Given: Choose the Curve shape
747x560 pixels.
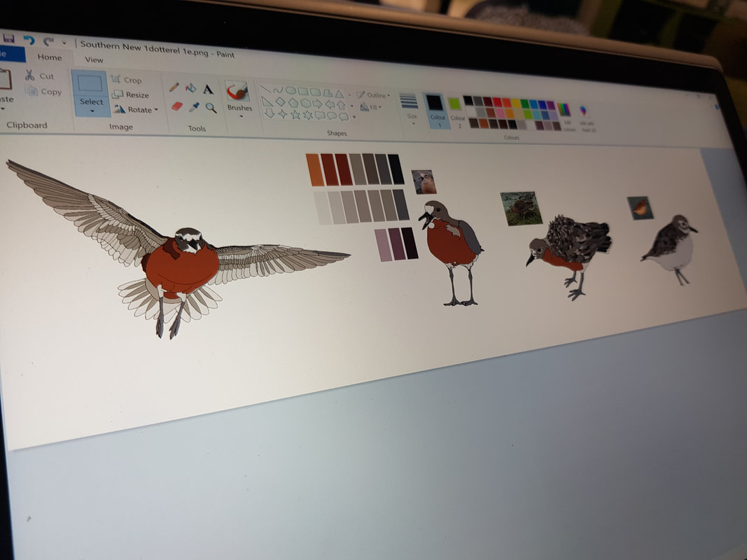Looking at the screenshot, I should coord(278,90).
